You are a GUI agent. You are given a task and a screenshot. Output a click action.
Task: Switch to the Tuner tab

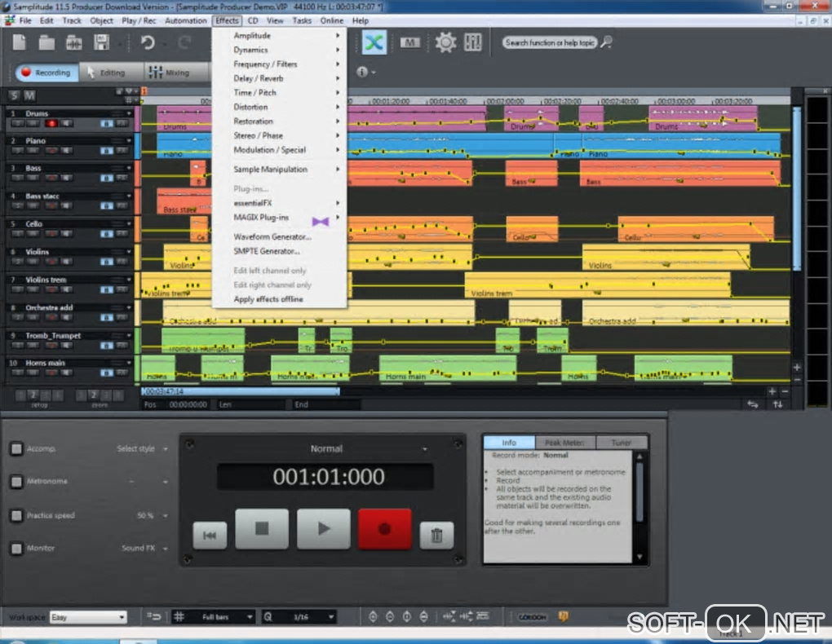622,443
